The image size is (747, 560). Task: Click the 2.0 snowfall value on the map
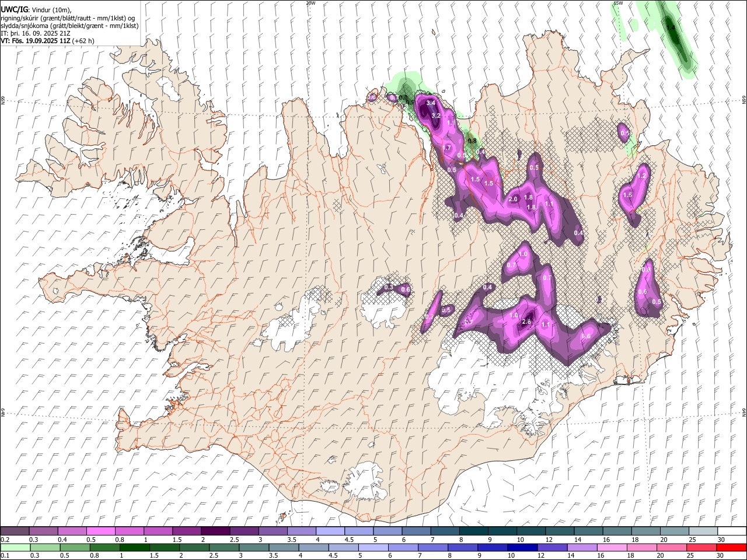pos(513,199)
